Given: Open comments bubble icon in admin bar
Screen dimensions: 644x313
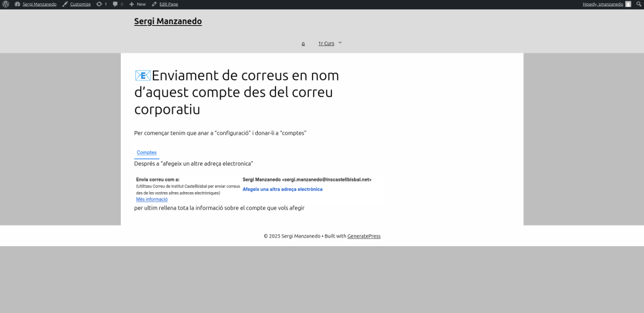Looking at the screenshot, I should click(115, 4).
